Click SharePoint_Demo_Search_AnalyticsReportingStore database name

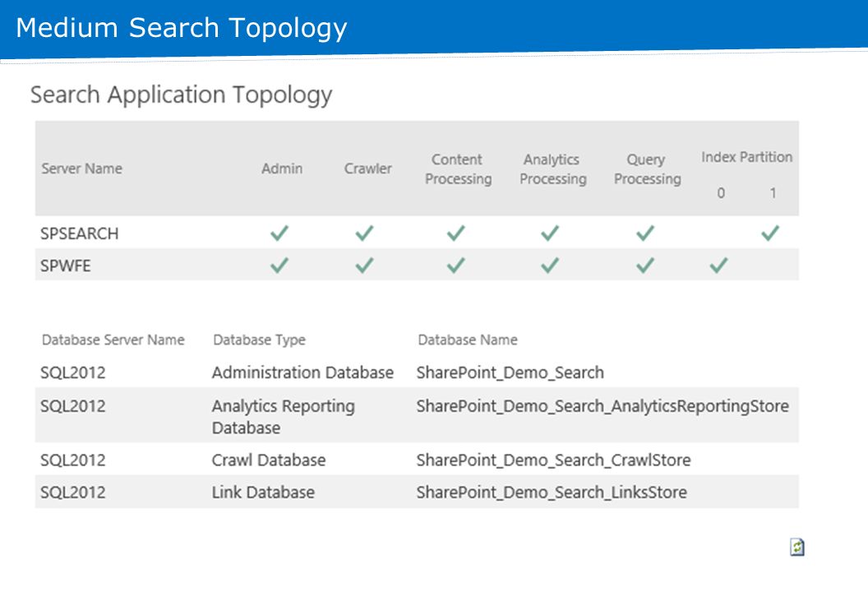[x=603, y=406]
